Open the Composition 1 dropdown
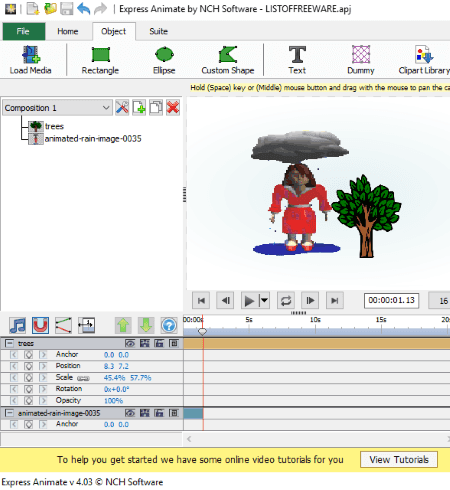The height and width of the screenshot is (490, 450). coord(57,108)
